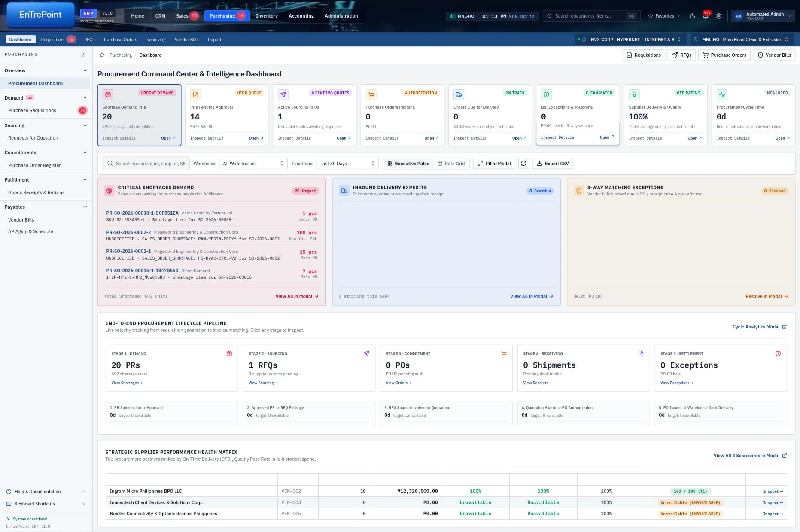Click the Stage 3 Commitment cart icon
Screen dimensions: 800x532
504,353
